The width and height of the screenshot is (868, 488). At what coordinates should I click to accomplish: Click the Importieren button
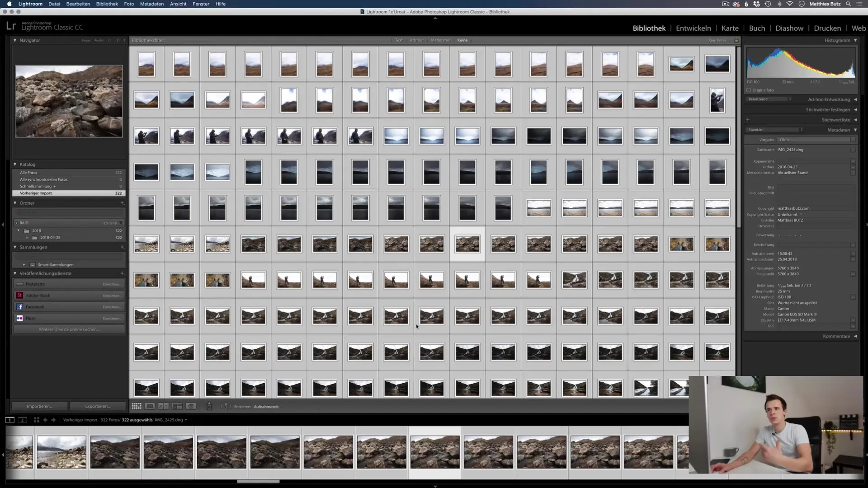coord(39,406)
